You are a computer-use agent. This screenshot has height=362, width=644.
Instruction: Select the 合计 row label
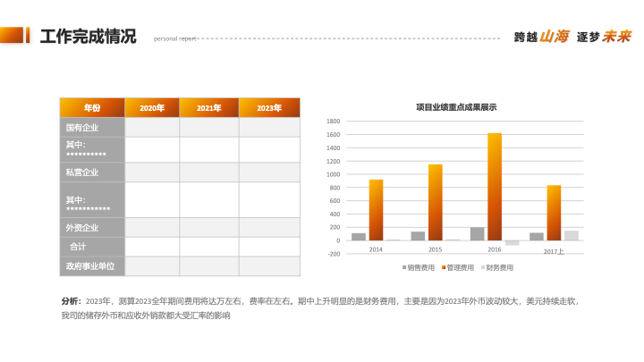(79, 247)
